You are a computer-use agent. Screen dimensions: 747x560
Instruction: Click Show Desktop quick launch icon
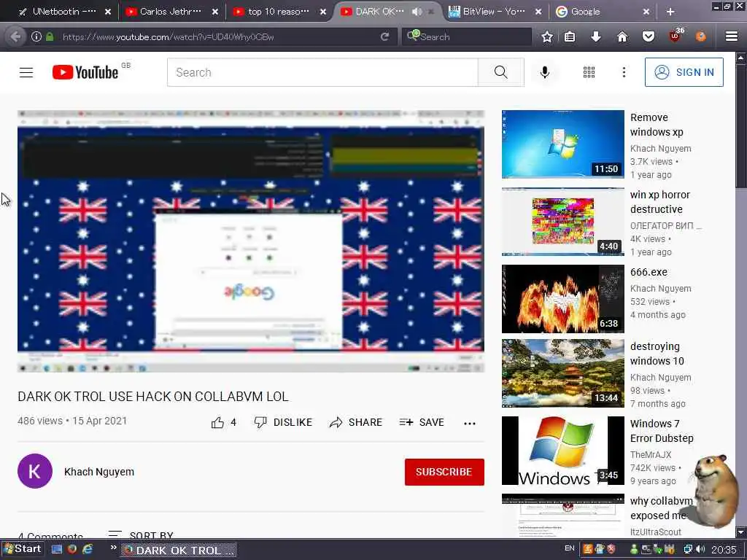[57, 549]
